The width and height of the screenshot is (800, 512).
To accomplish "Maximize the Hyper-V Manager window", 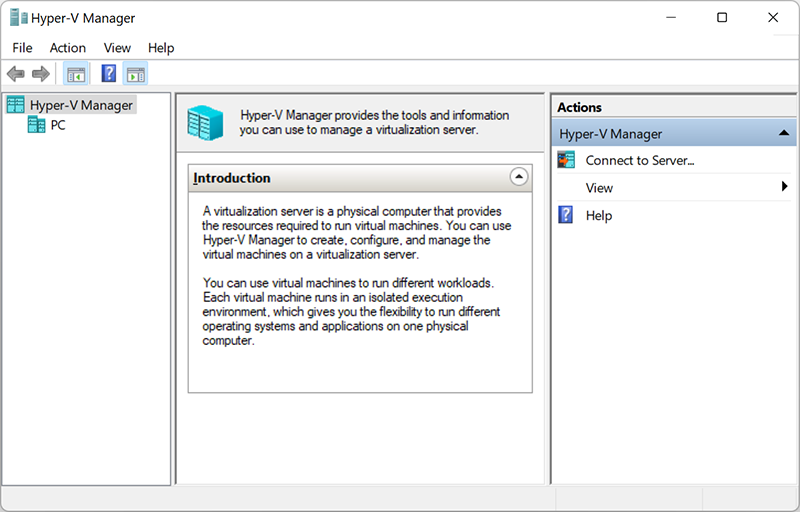I will pyautogui.click(x=722, y=18).
